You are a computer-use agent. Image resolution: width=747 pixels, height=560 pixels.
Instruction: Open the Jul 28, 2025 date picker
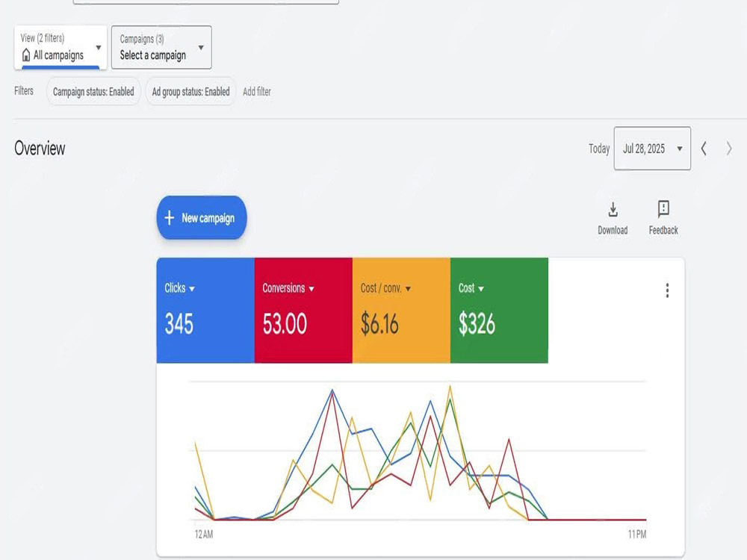(652, 148)
